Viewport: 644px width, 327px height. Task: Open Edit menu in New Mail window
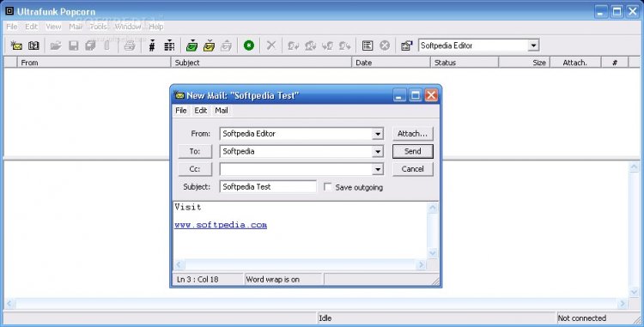click(200, 111)
